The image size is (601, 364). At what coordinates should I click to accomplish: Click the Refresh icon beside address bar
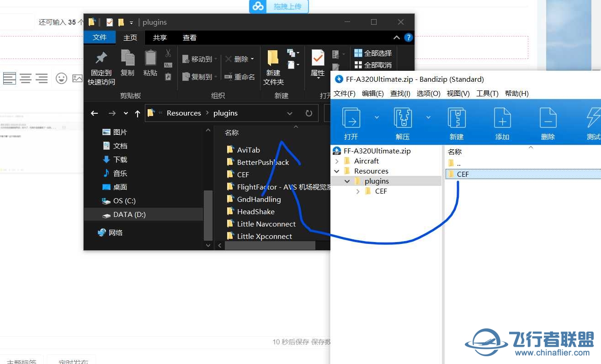pos(309,113)
